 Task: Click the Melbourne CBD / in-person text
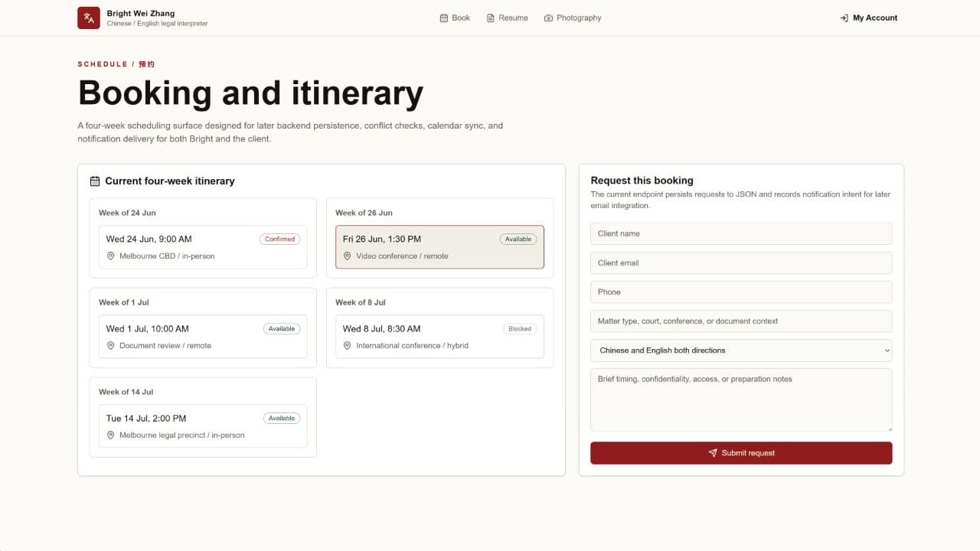(x=167, y=256)
